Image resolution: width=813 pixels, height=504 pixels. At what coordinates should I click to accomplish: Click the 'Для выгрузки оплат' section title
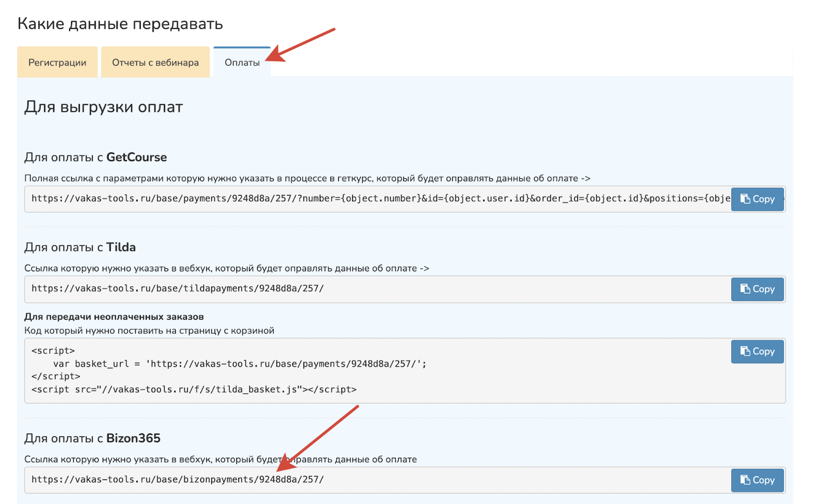click(x=103, y=107)
